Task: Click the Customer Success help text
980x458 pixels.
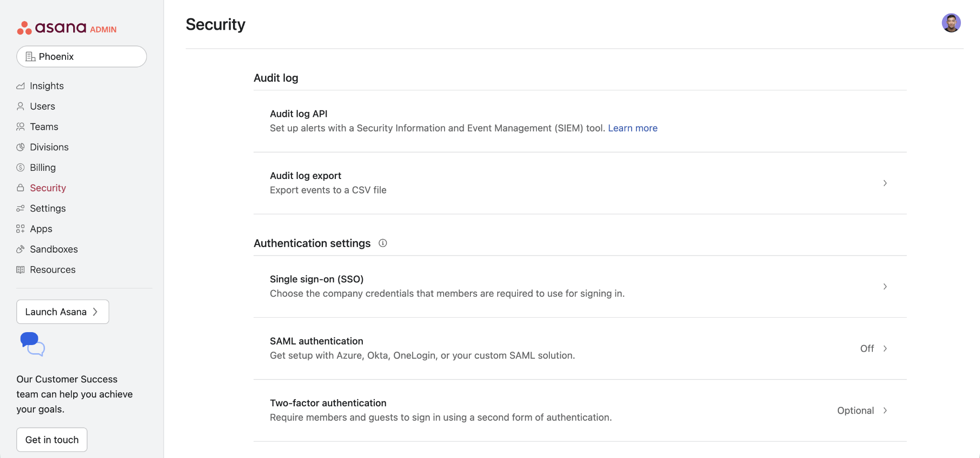Action: (x=75, y=394)
